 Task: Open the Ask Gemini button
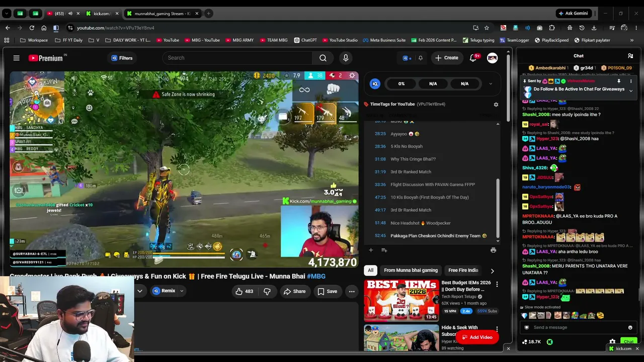[573, 14]
